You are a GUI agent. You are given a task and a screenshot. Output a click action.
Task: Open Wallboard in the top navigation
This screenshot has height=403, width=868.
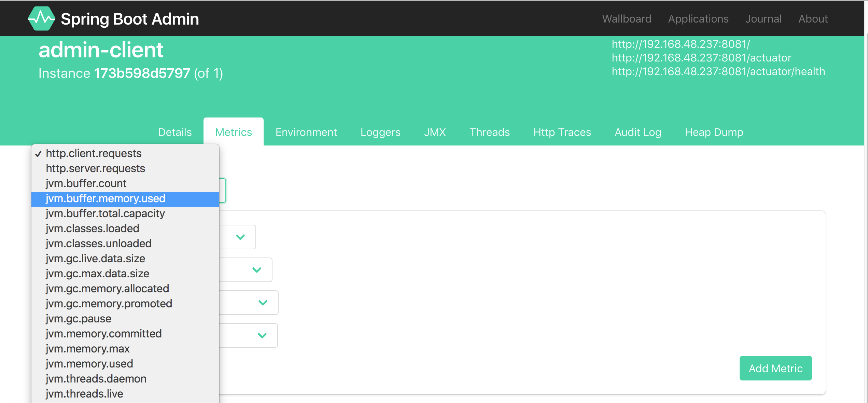(627, 19)
